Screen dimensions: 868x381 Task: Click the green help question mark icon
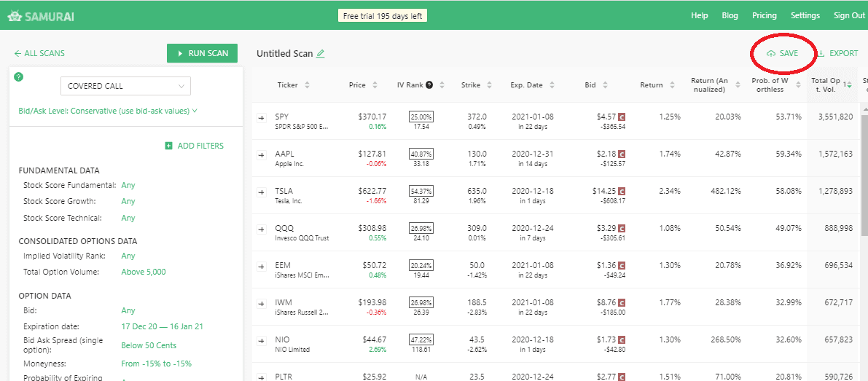point(19,77)
